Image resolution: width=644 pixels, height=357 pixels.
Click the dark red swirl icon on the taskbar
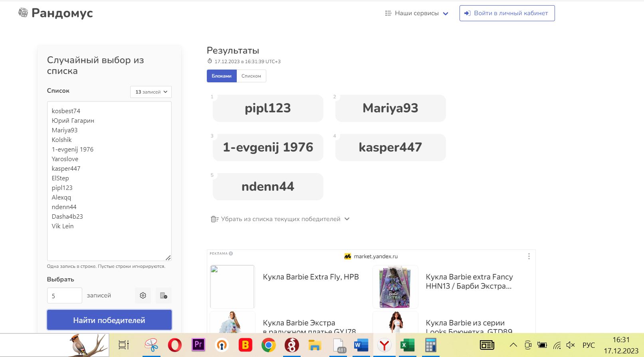(292, 345)
